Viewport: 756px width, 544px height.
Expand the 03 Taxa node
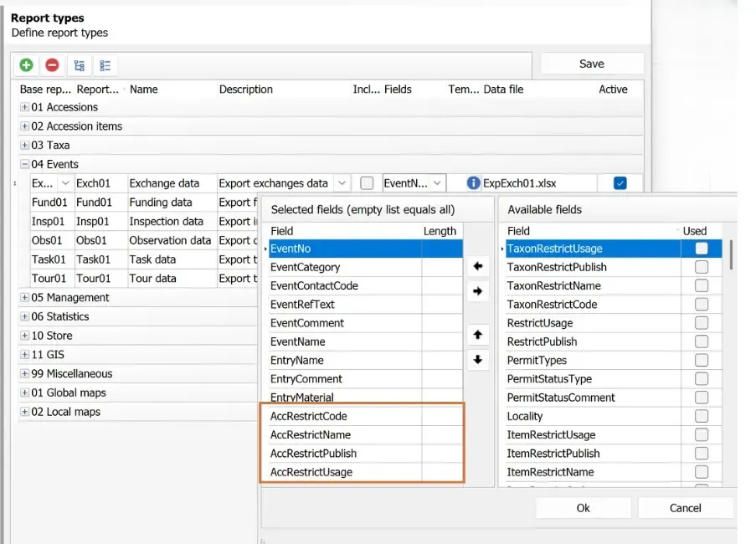[x=24, y=145]
